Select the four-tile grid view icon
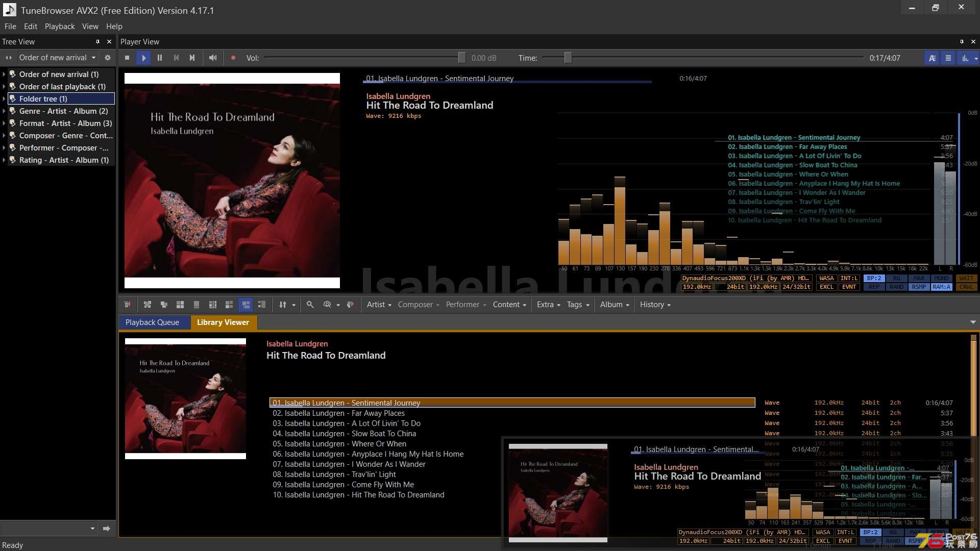Screen dimensions: 980x551 click(x=180, y=305)
